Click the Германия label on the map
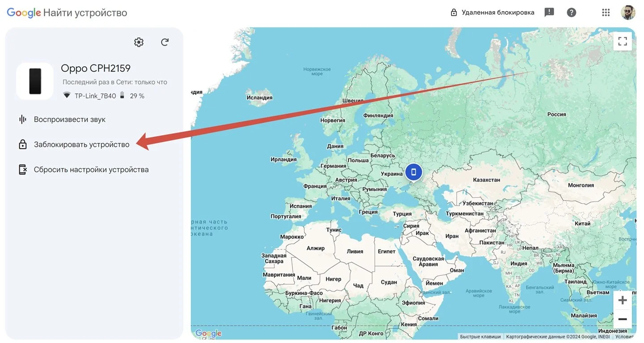 point(334,166)
